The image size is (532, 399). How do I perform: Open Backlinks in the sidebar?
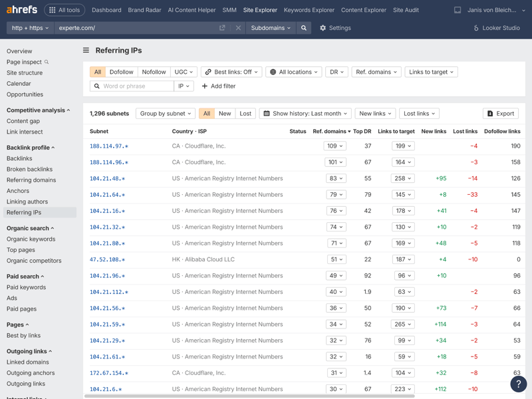[19, 158]
